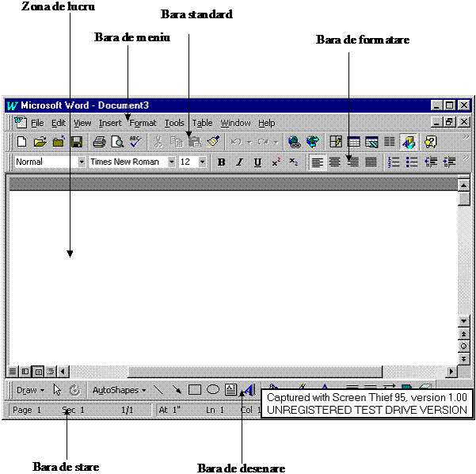Click the vertical scrollbar up arrow
This screenshot has width=476, height=474.
[x=463, y=185]
